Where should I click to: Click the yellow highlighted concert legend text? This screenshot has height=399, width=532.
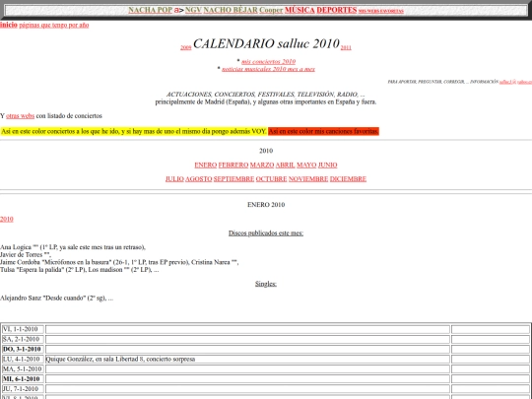pos(133,131)
